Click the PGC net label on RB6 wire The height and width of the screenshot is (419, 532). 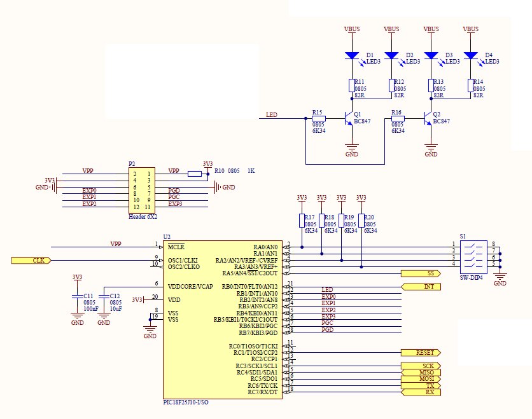[328, 323]
